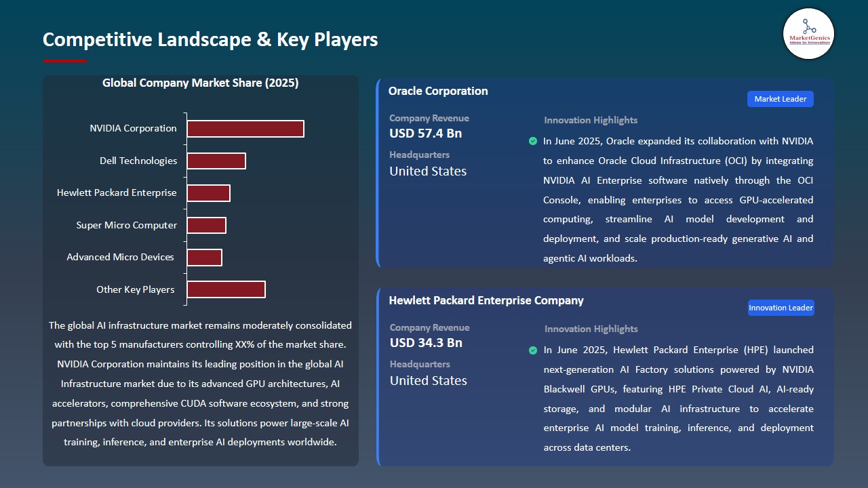Click the HPE paragraph about AI Factory solutions
This screenshot has width=868, height=488.
pos(678,399)
